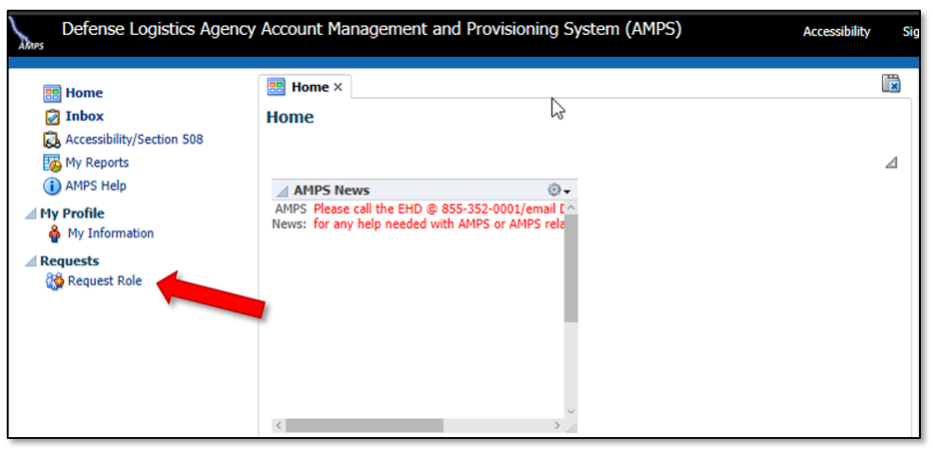The height and width of the screenshot is (451, 933).
Task: Click the AMPS News horizontal scrollbar thumb
Action: point(364,425)
